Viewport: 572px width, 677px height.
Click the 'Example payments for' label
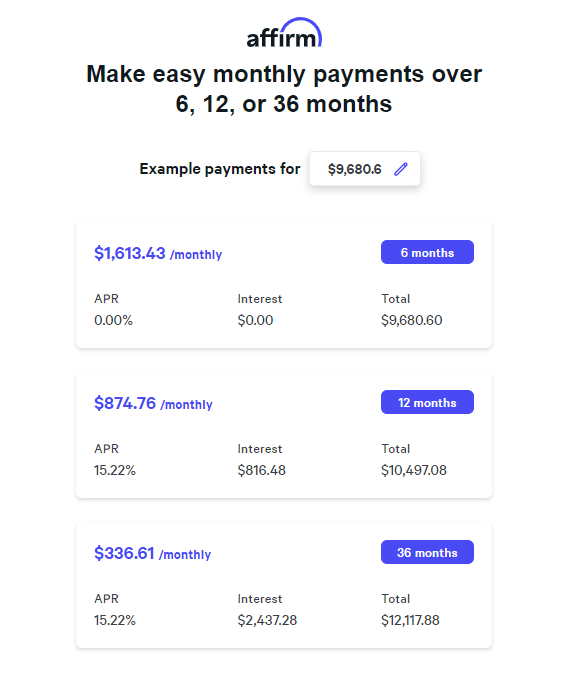click(220, 169)
